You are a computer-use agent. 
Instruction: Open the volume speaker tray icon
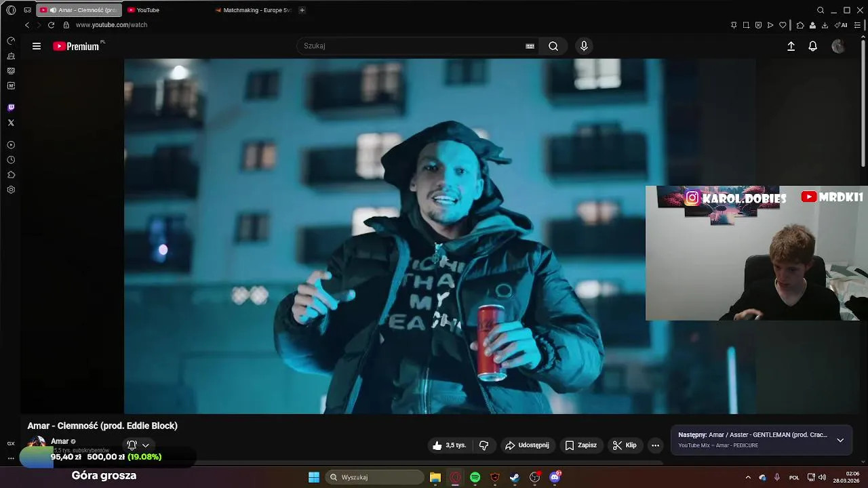(822, 477)
